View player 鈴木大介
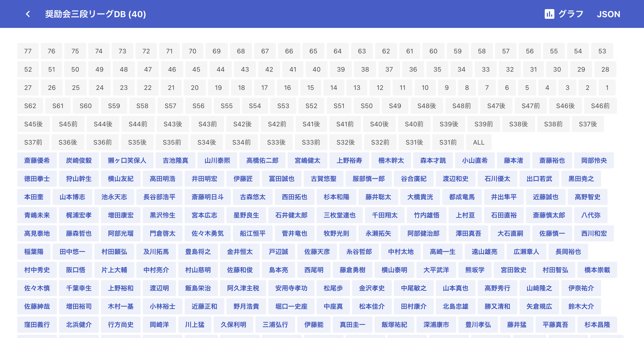The image size is (644, 338). pos(581,306)
